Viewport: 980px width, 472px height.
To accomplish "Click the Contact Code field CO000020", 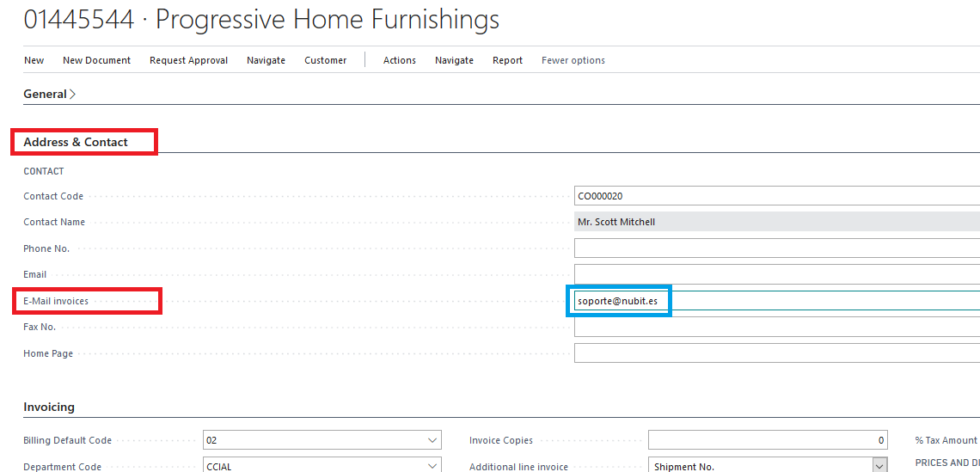I will 777,196.
